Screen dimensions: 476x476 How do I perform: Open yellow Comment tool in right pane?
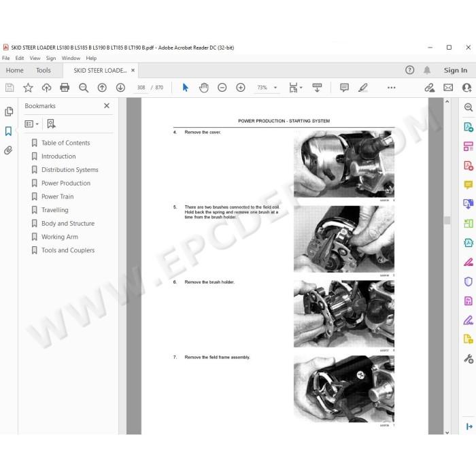coord(469,184)
